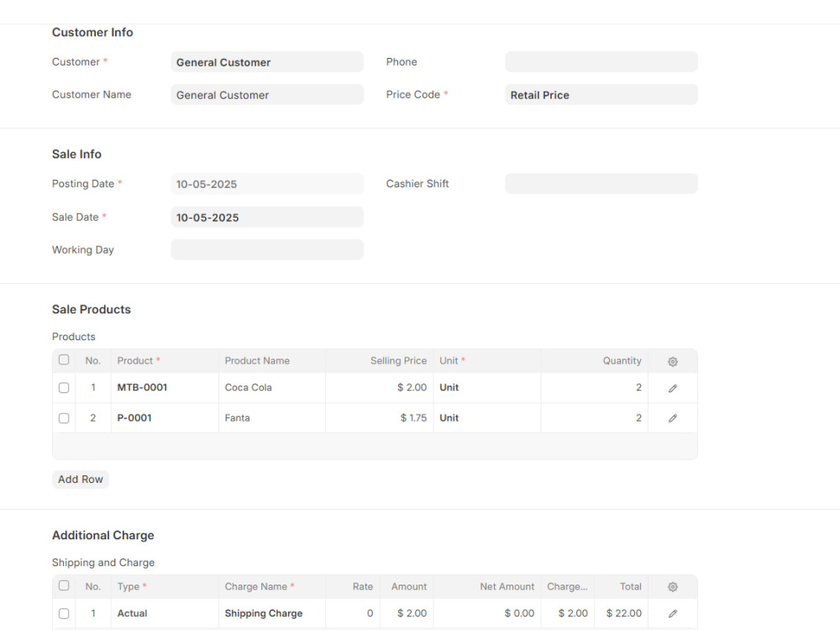Click the Sale Products section heading
The height and width of the screenshot is (630, 840).
91,310
